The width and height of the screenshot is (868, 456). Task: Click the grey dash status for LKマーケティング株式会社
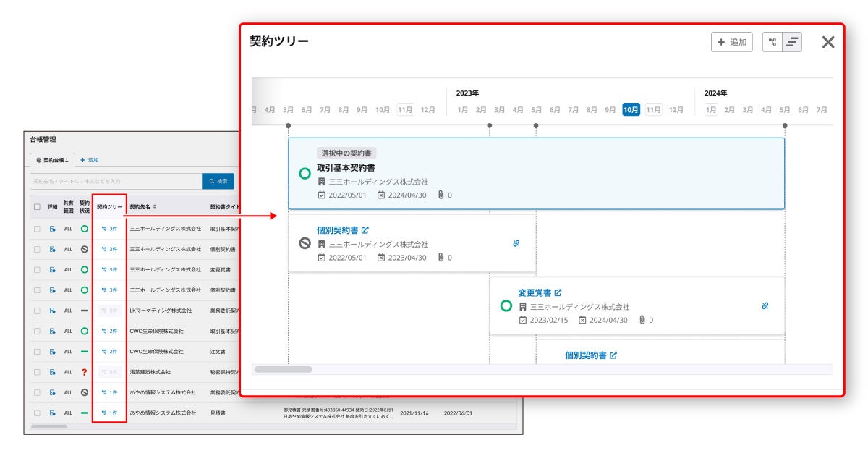tap(85, 311)
